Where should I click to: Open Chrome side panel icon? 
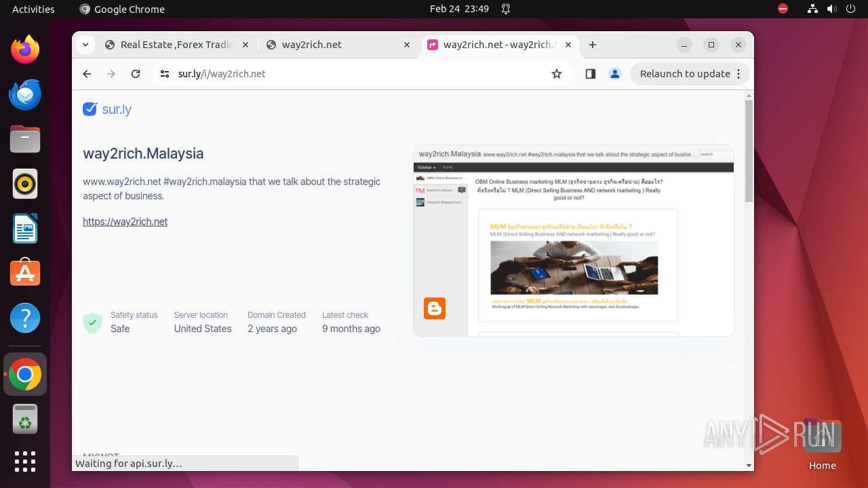tap(590, 74)
